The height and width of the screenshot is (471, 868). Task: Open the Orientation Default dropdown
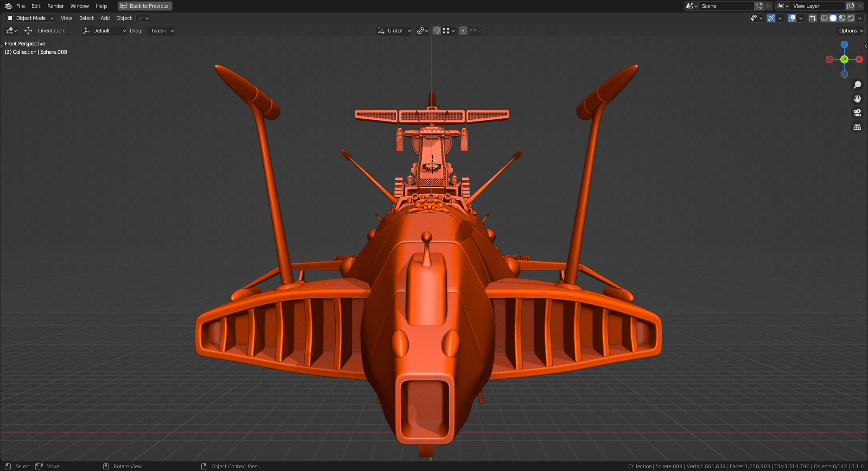104,31
